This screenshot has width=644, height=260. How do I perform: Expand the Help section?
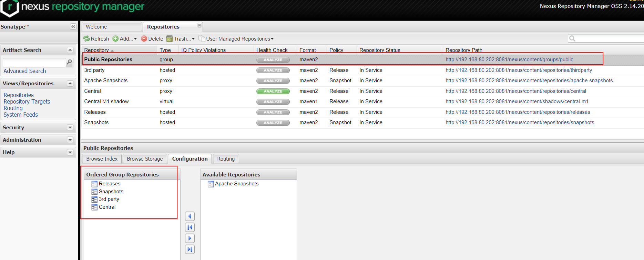70,152
